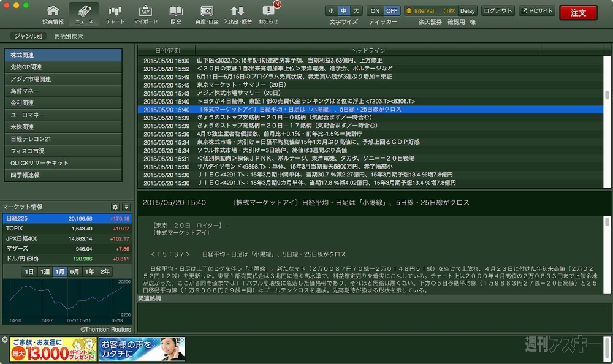Screen dimensions: 613x364
Task: Select the JPX日経400 market row
Action: point(67,238)
